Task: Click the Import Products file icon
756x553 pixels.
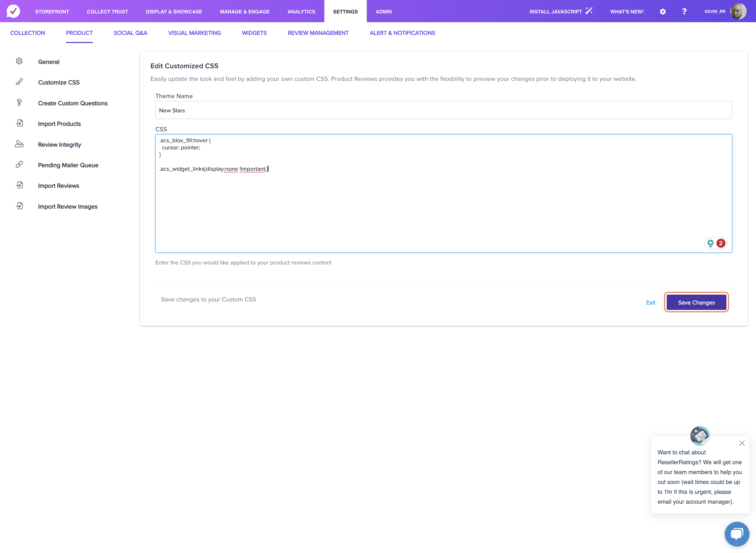Action: [19, 123]
